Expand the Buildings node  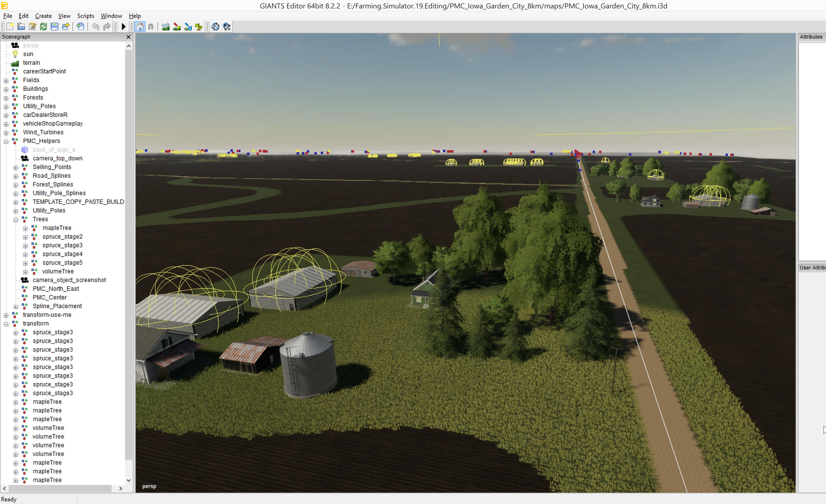pos(6,89)
